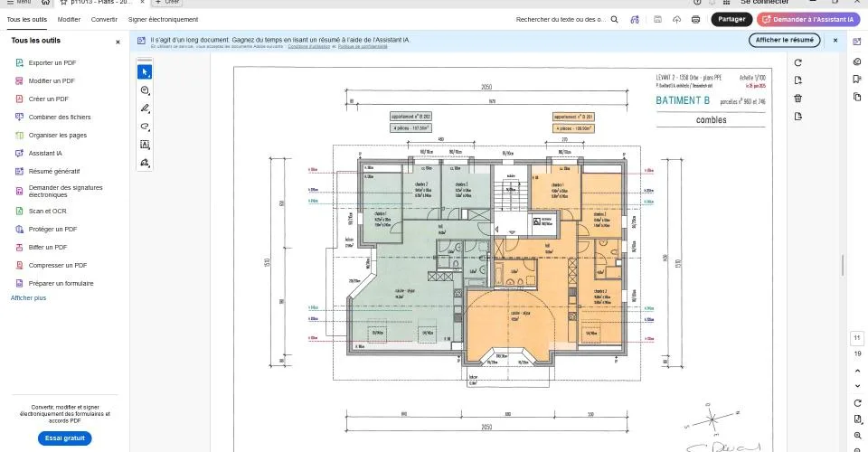Select the text box tool
Screen dimensions: 868x452
click(x=145, y=145)
